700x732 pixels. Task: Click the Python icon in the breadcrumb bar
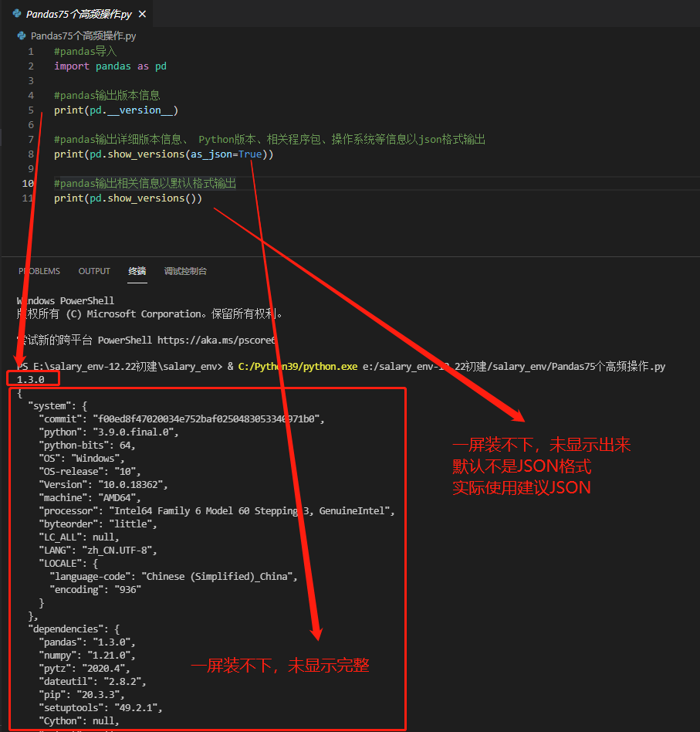pos(22,35)
